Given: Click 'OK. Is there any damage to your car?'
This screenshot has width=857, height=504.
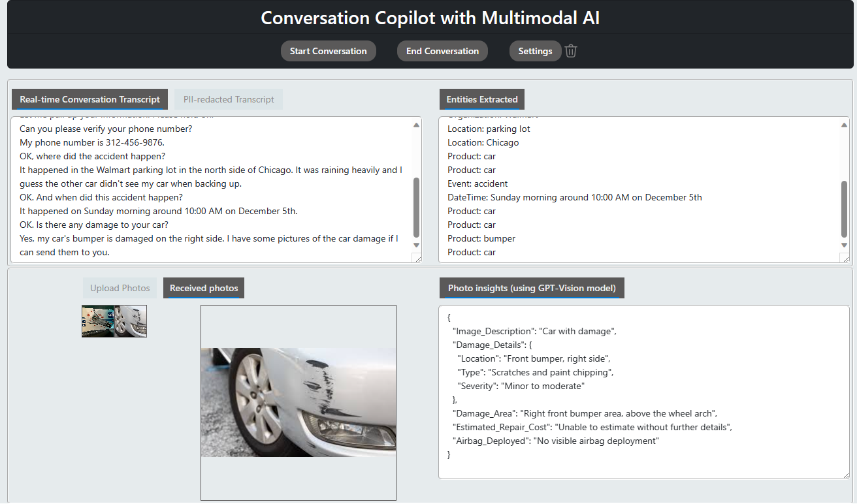Looking at the screenshot, I should [94, 225].
